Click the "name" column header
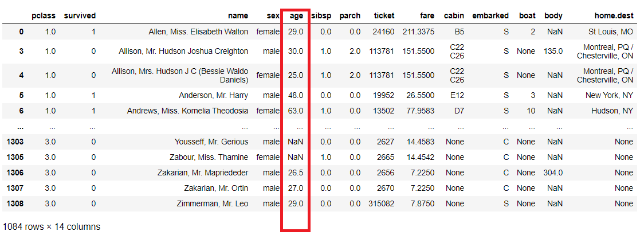 click(x=238, y=14)
